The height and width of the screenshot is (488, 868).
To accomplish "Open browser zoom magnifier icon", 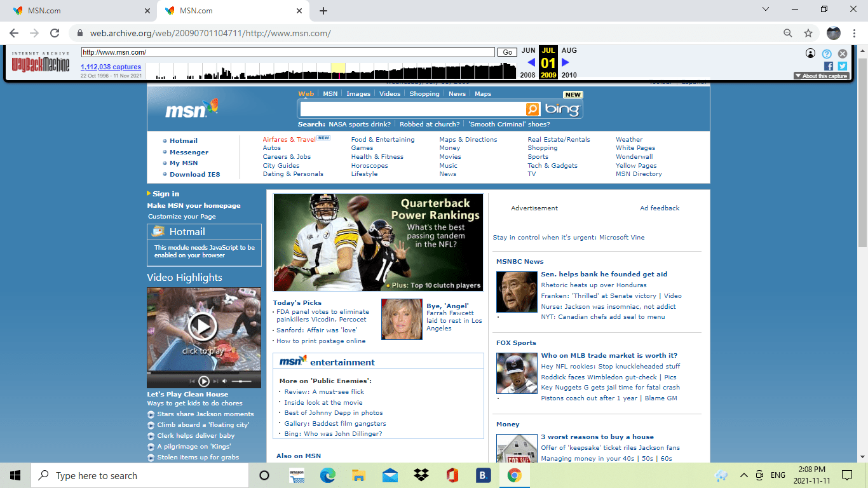I will (788, 33).
